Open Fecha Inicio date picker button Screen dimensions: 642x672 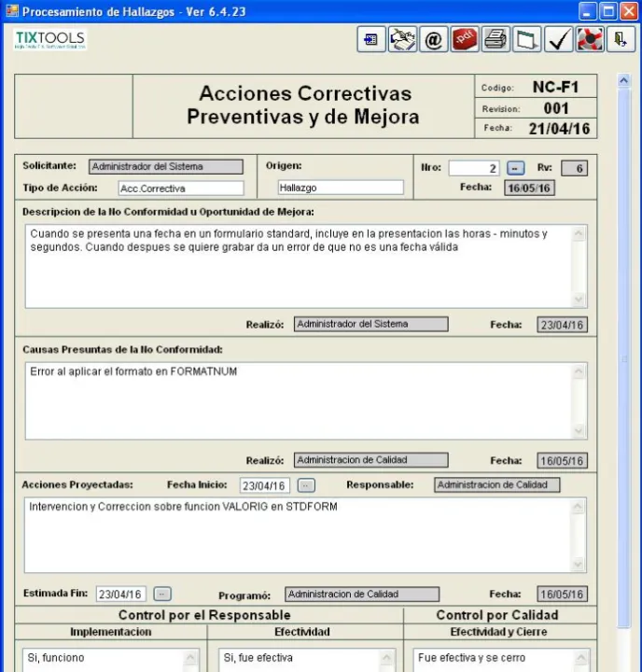306,485
